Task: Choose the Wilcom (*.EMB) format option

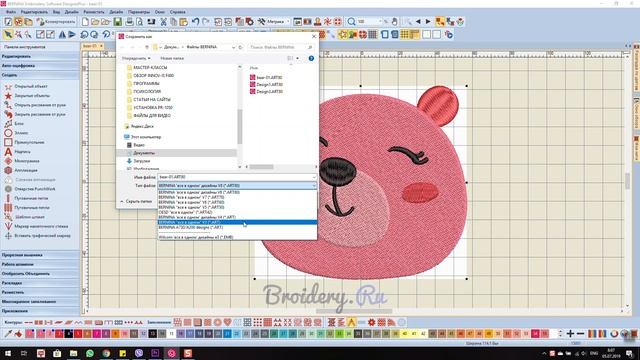Action: pyautogui.click(x=237, y=237)
